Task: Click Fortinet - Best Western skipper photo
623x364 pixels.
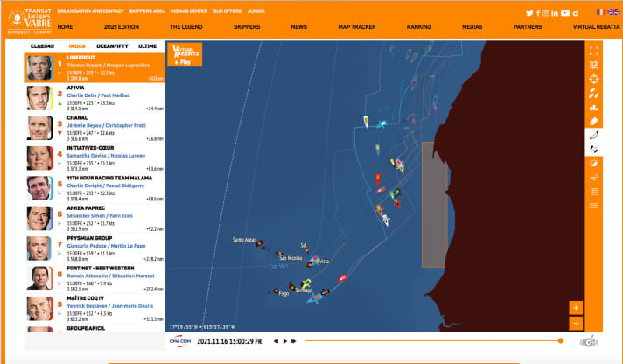Action: pyautogui.click(x=39, y=278)
